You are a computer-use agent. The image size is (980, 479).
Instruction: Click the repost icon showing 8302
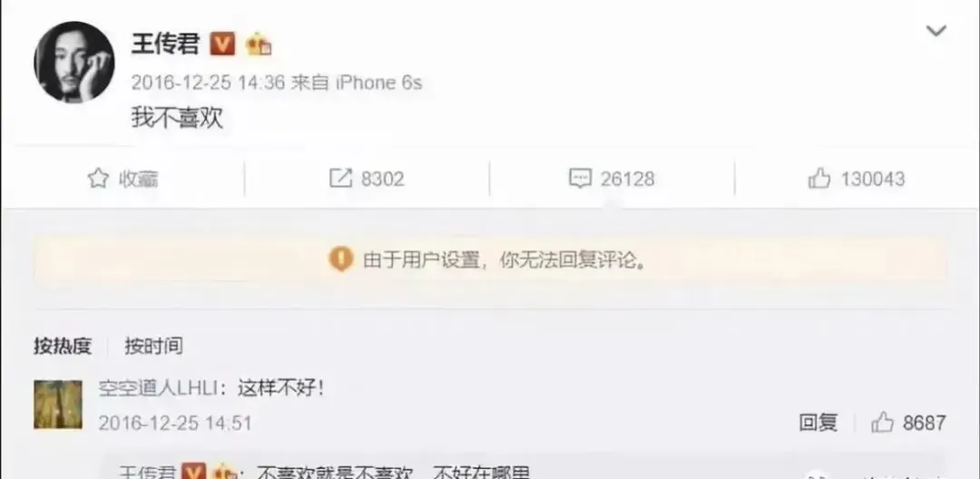pyautogui.click(x=340, y=180)
